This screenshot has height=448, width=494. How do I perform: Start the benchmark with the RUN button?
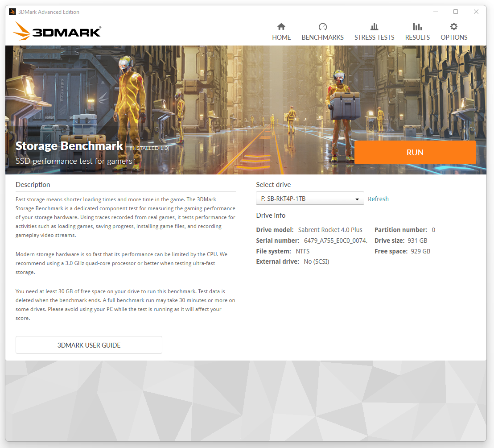tap(415, 152)
